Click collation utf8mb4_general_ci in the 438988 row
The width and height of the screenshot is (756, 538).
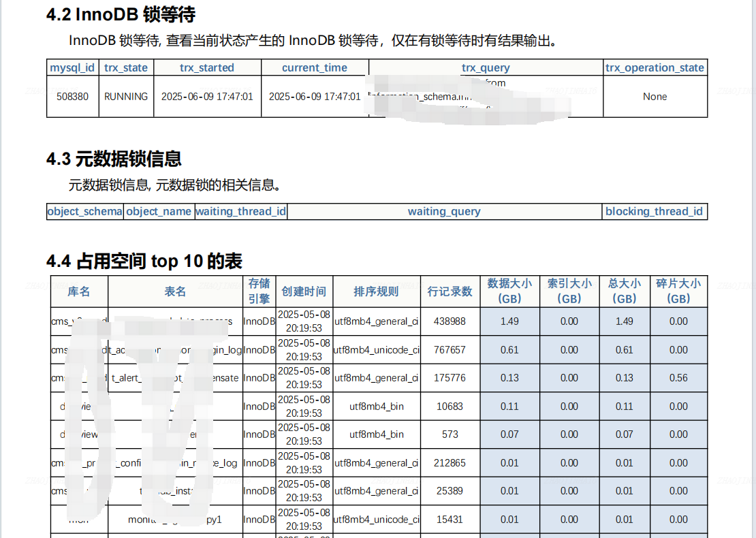point(376,321)
